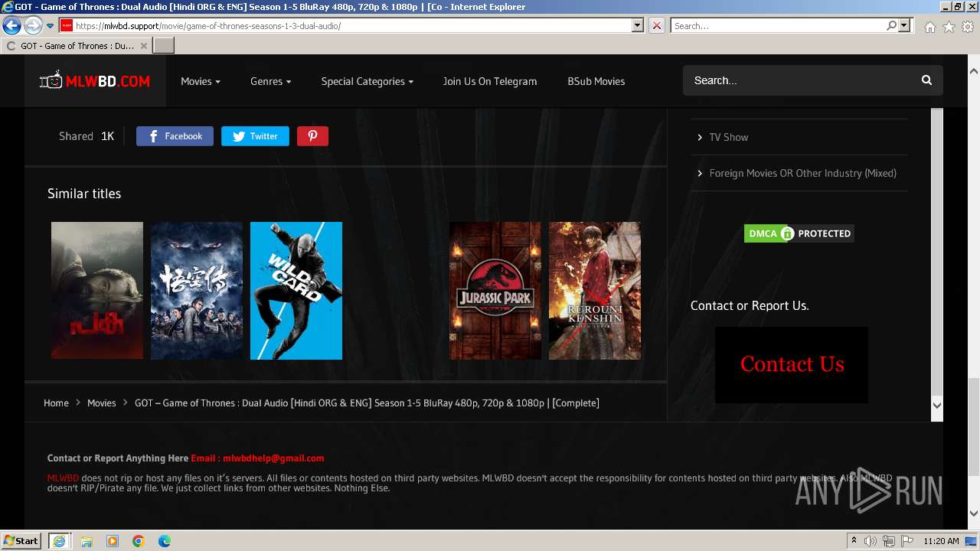This screenshot has width=980, height=551.
Task: Click the DMCA Protected badge
Action: (799, 233)
